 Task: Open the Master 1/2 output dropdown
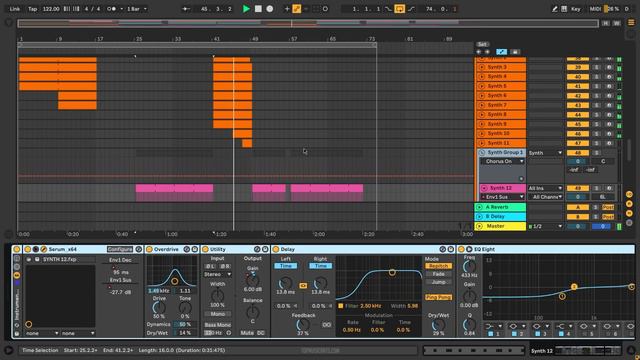[x=545, y=226]
